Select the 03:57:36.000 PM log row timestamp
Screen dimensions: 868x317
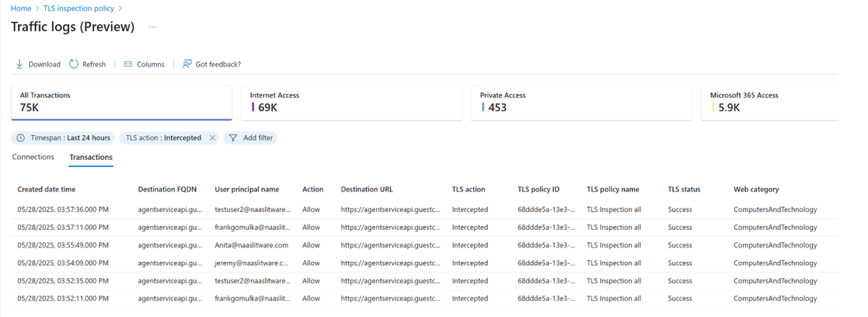click(x=63, y=209)
